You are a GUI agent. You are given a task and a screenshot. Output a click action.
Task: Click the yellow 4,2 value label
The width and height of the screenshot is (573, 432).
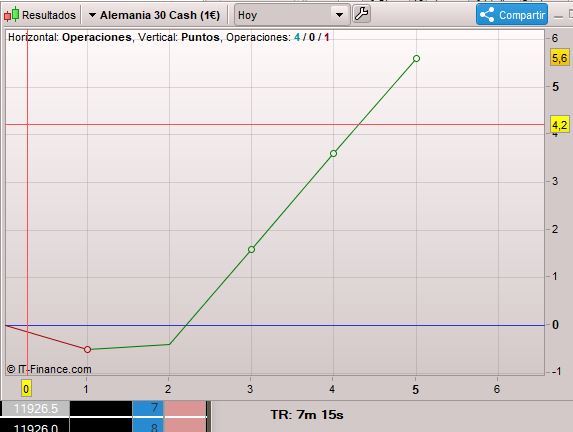coord(559,125)
